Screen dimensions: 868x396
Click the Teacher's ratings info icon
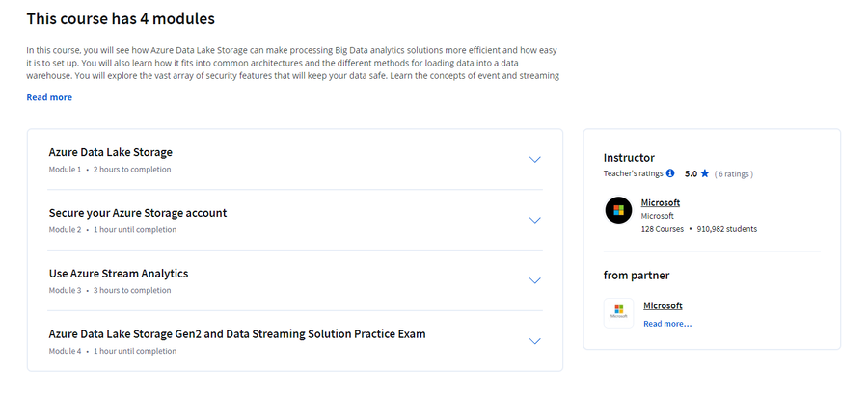tap(670, 173)
